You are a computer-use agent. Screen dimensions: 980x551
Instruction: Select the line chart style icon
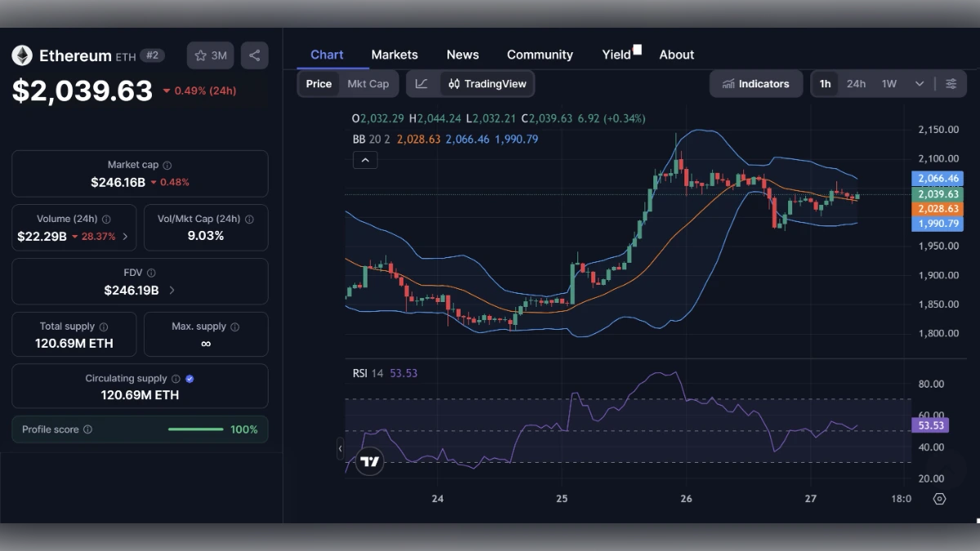(x=422, y=83)
